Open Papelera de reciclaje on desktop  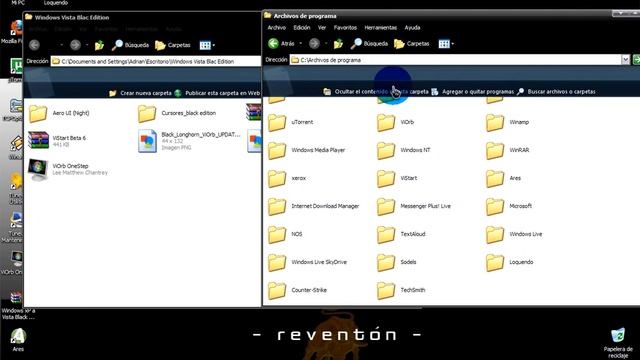click(x=618, y=343)
